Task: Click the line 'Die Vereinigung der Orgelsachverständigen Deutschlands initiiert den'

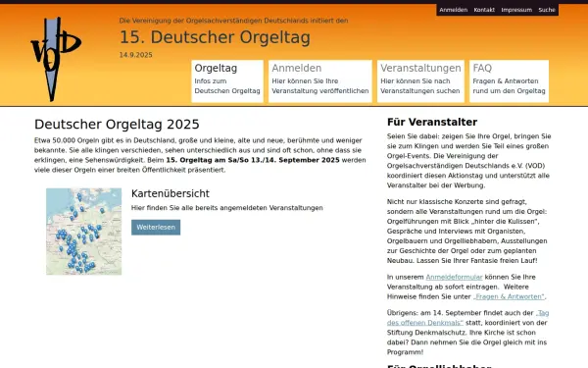Action: 233,21
